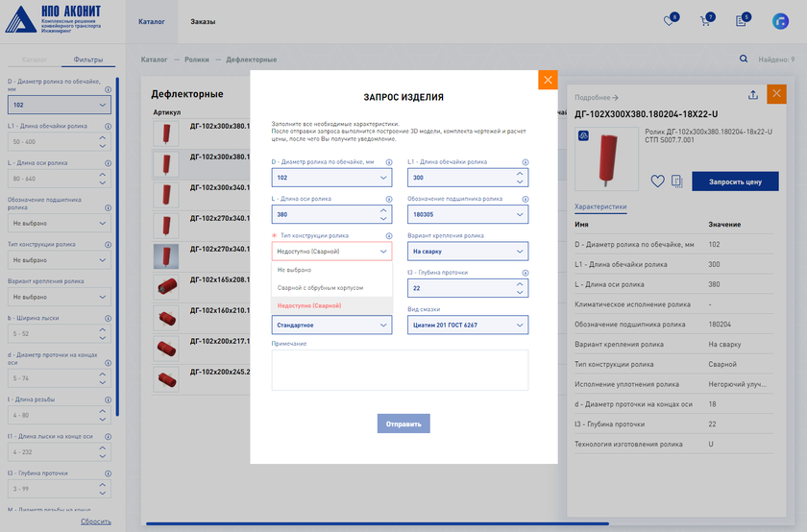Click the search magnifier near Найдено
The width and height of the screenshot is (807, 532).
(x=743, y=60)
